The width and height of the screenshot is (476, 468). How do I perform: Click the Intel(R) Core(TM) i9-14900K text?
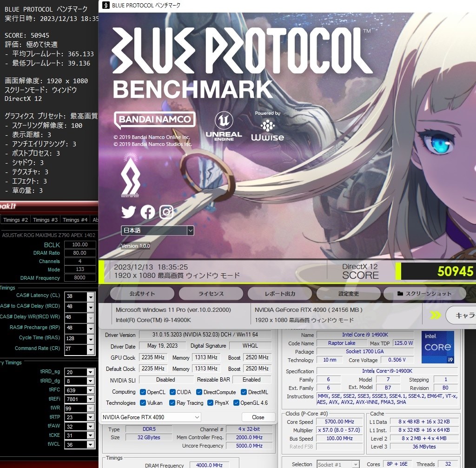(153, 320)
